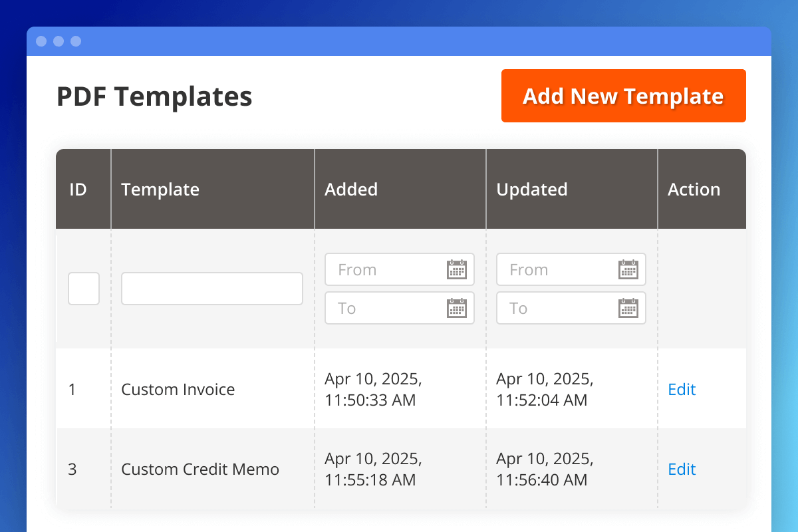Open calendar picker for Updated From date
This screenshot has width=798, height=532.
click(628, 269)
